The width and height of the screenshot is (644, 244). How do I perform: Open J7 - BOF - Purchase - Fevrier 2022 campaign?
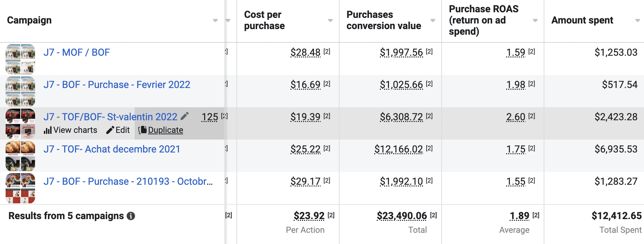coord(117,85)
